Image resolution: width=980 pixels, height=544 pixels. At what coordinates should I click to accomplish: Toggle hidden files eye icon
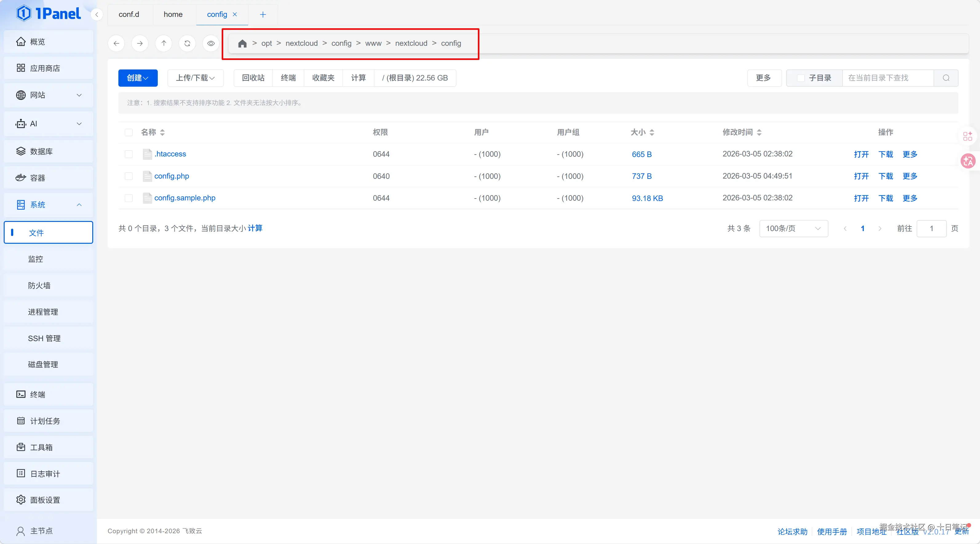211,43
